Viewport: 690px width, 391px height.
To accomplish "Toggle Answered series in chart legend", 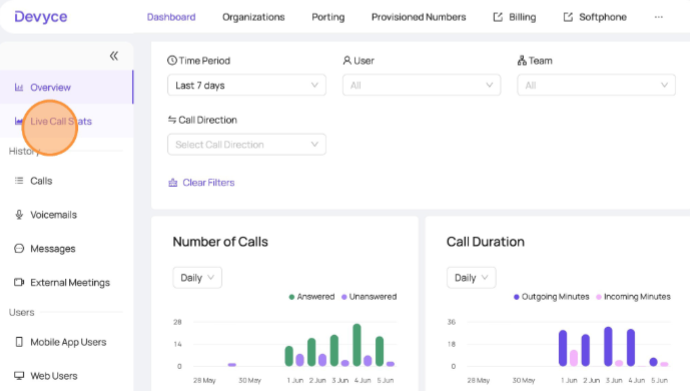I will [312, 296].
